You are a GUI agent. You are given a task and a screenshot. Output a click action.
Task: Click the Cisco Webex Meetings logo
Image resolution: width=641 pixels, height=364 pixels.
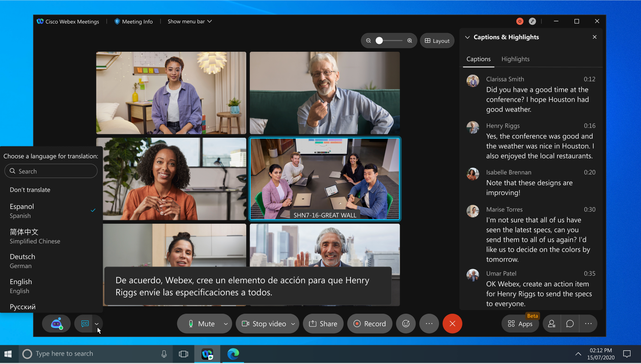pyautogui.click(x=40, y=21)
